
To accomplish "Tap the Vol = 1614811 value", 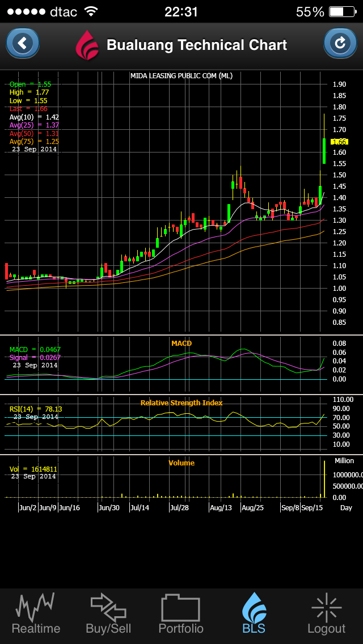I will [33, 469].
